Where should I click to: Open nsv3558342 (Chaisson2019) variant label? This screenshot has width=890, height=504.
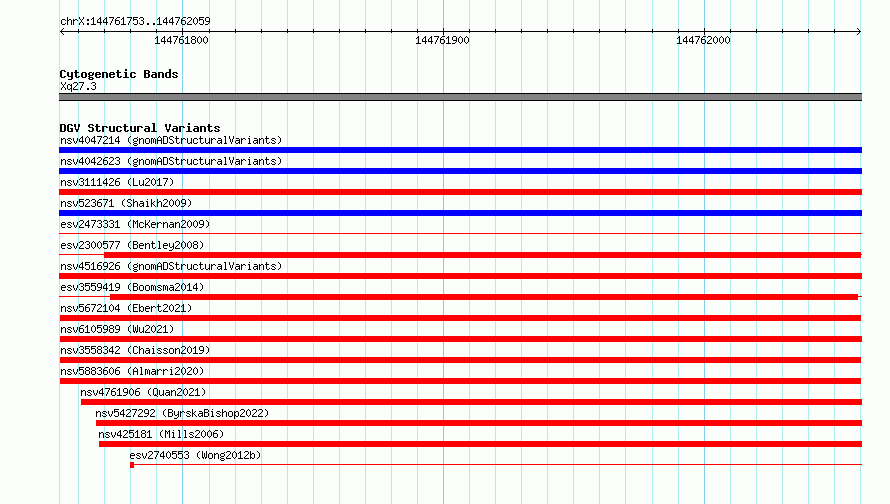(x=135, y=350)
